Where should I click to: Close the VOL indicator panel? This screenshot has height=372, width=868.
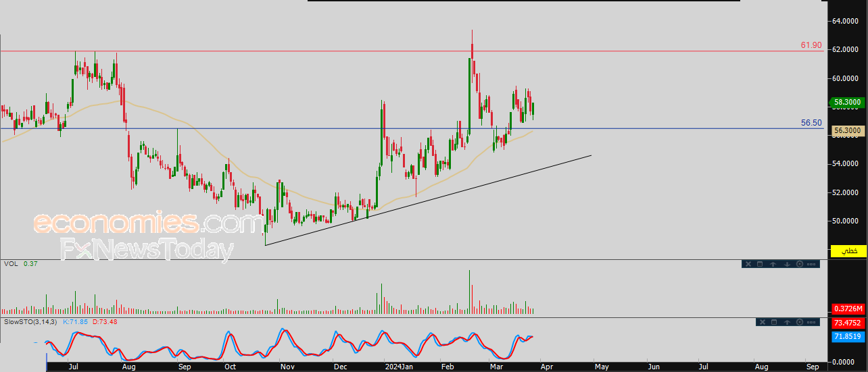point(748,264)
